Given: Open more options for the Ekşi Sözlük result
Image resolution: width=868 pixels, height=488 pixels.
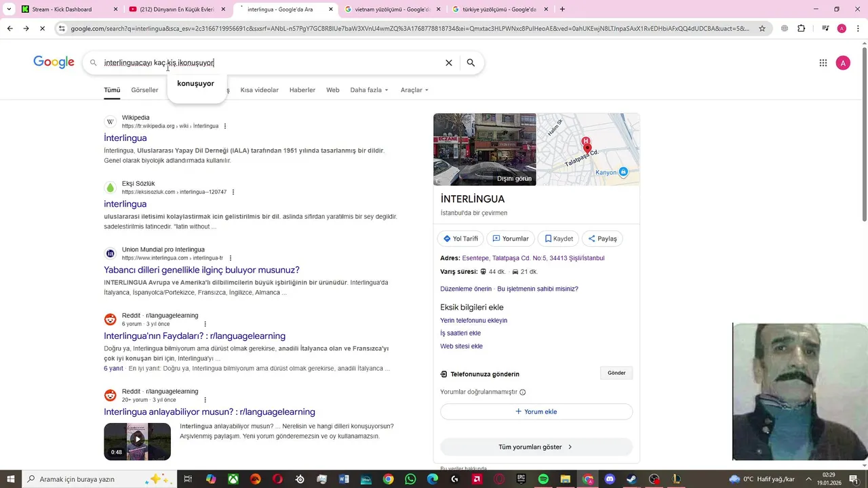Looking at the screenshot, I should tap(233, 192).
